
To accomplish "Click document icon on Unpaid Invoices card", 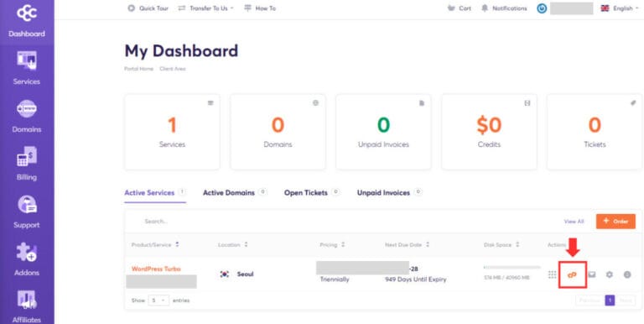I will coord(422,103).
